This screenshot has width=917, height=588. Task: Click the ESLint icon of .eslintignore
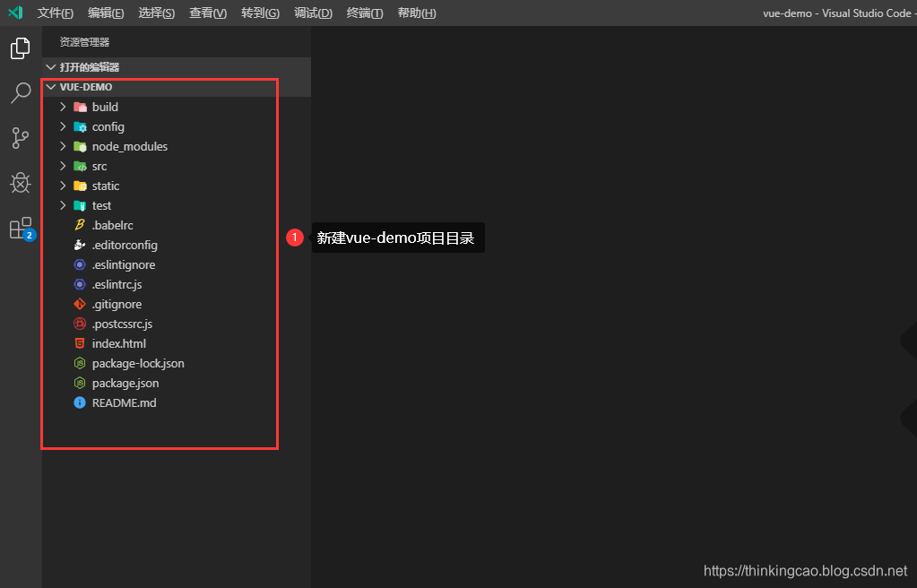[80, 265]
